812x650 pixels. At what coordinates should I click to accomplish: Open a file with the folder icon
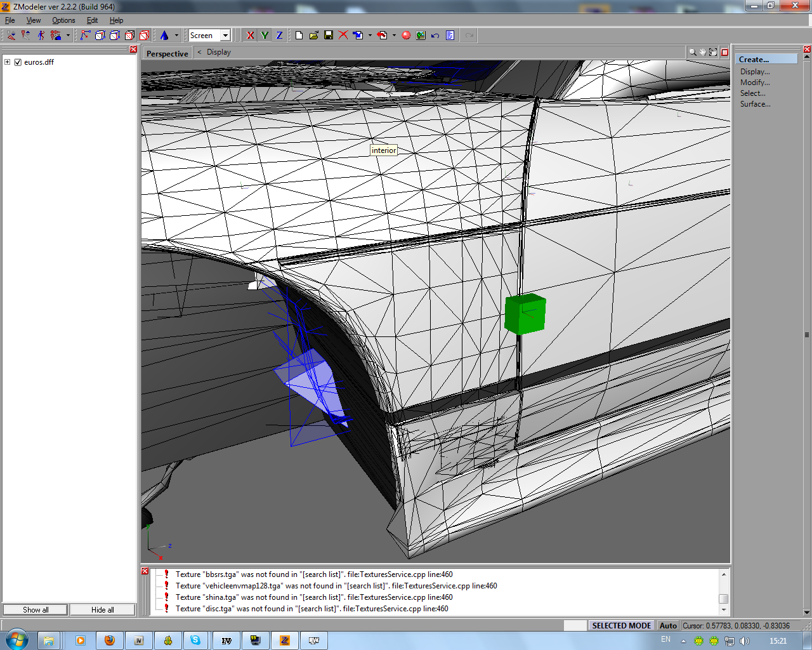314,36
